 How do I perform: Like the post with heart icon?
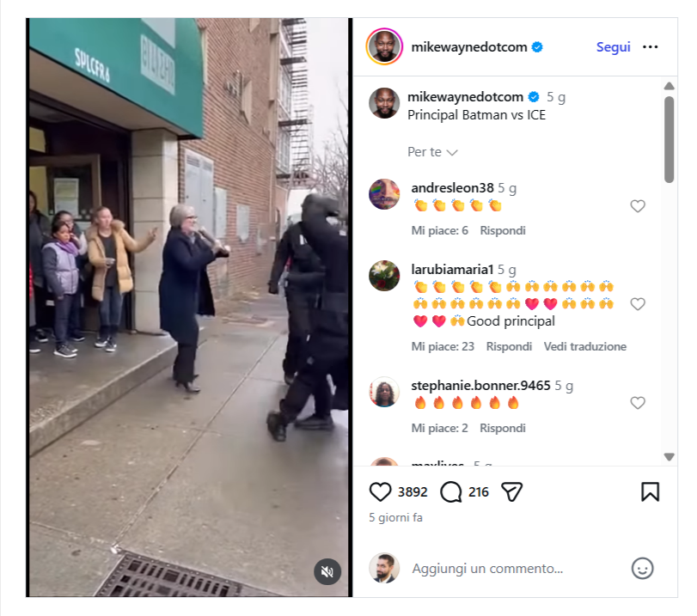tap(380, 492)
